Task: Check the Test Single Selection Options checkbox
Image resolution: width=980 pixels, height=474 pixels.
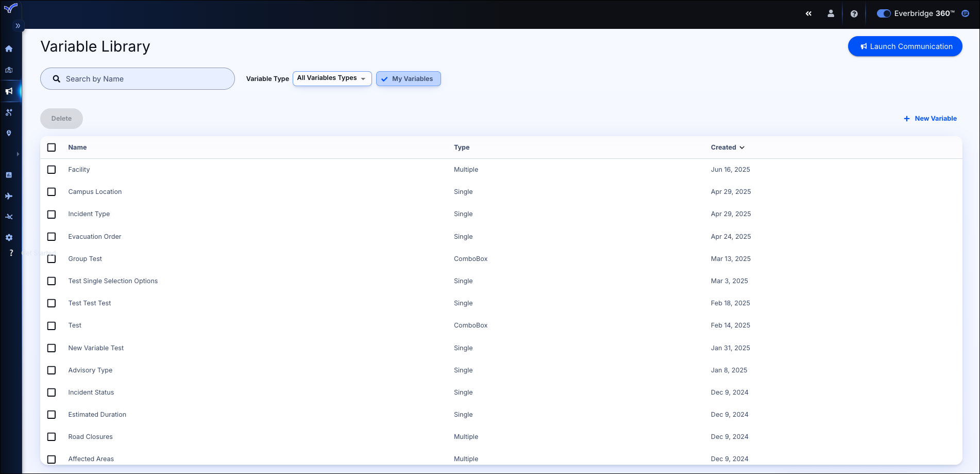Action: coord(52,281)
